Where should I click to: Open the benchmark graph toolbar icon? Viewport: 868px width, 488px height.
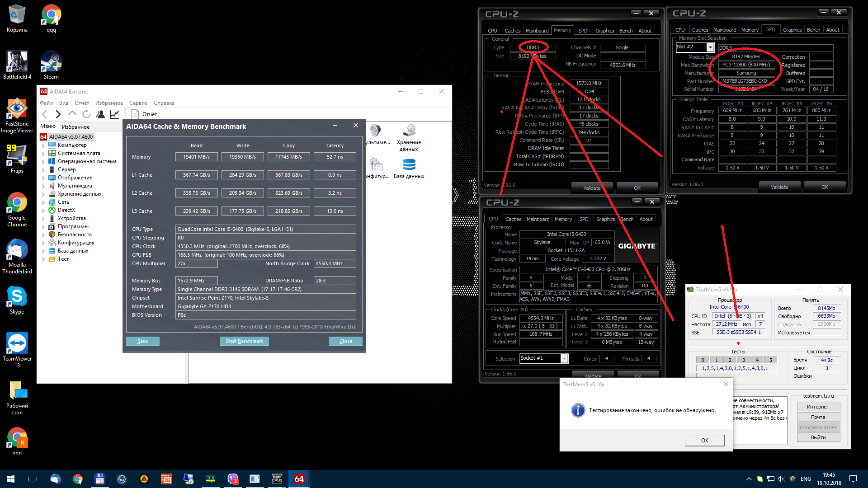[x=114, y=114]
